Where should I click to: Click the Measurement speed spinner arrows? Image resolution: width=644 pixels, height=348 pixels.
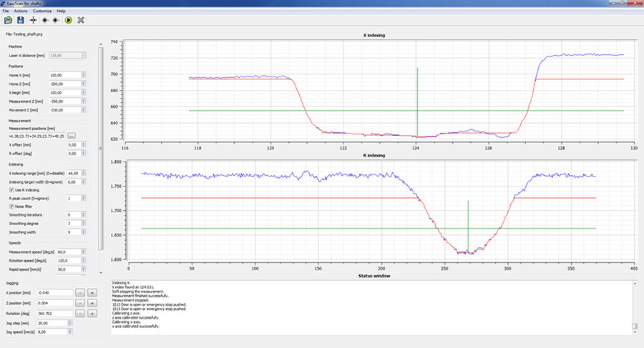point(84,252)
